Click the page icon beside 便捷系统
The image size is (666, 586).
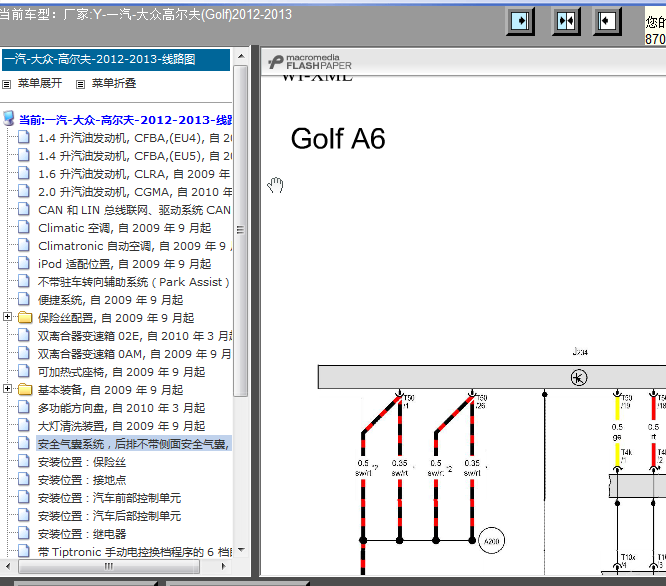24,299
